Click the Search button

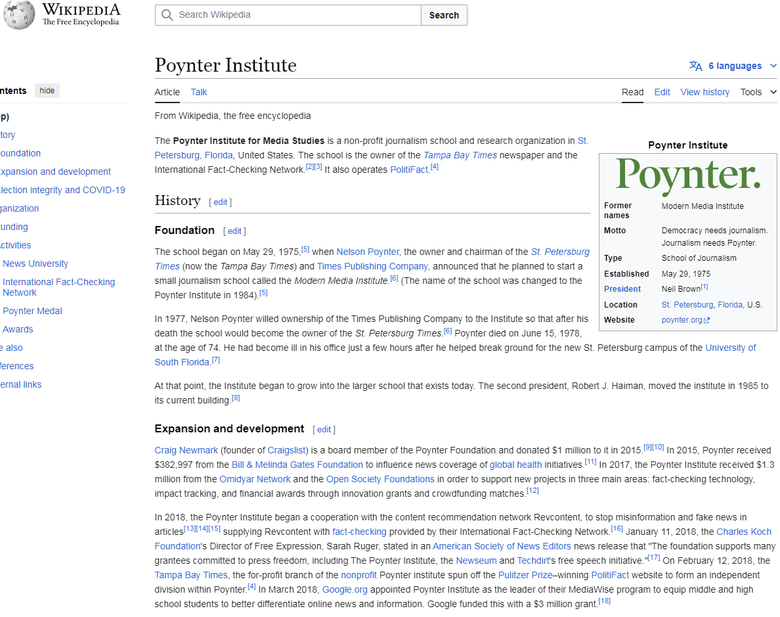click(x=444, y=15)
